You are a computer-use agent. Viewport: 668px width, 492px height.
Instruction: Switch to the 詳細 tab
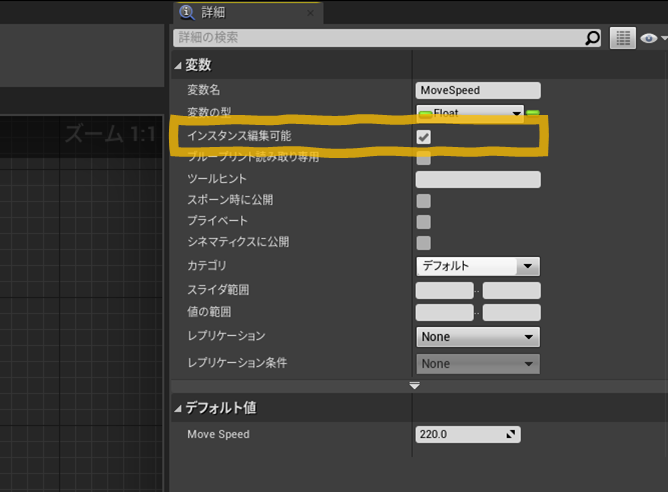[248, 13]
